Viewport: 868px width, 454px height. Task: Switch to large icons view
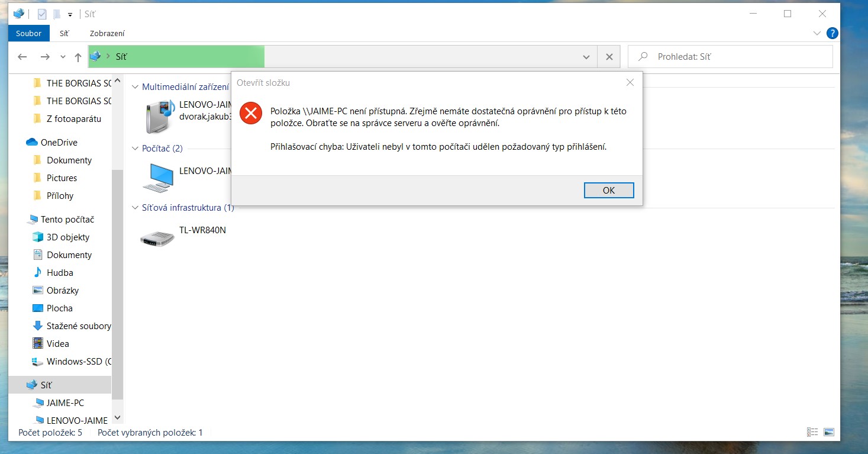[828, 433]
